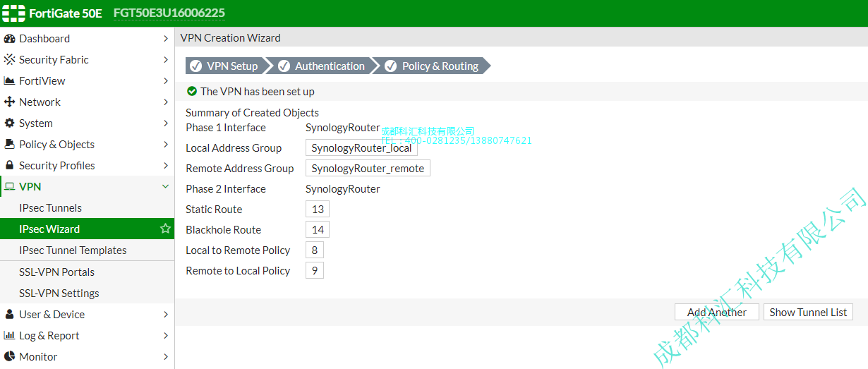The width and height of the screenshot is (868, 369).
Task: Open SSL-VPN Settings
Action: (87, 294)
